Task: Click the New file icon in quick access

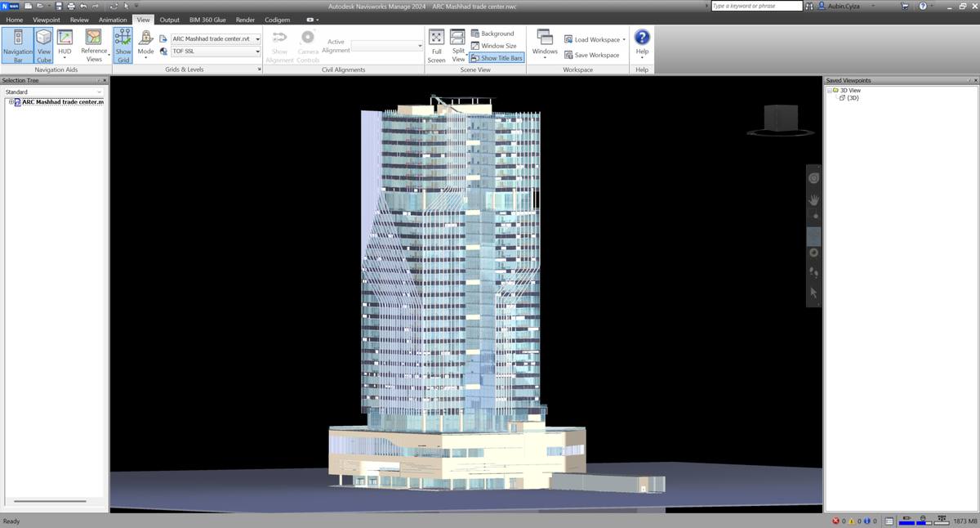Action: [29, 6]
